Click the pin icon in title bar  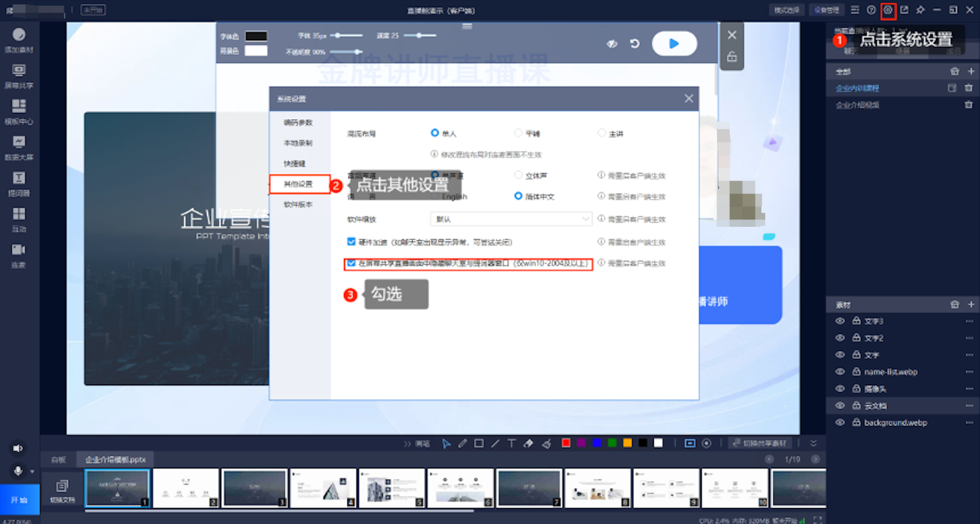point(921,10)
